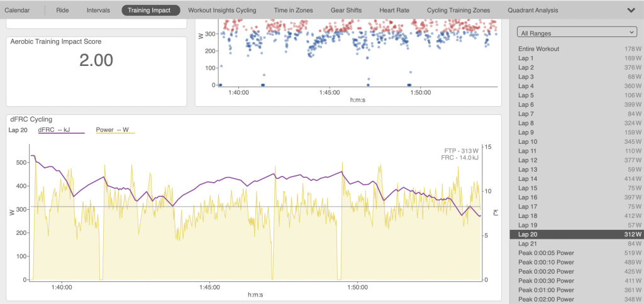The width and height of the screenshot is (644, 304).
Task: Select Peak 0:00:10 Power range
Action: [577, 262]
